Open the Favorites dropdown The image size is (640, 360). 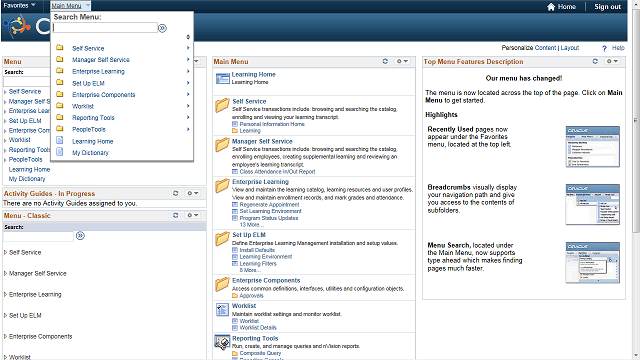click(19, 5)
